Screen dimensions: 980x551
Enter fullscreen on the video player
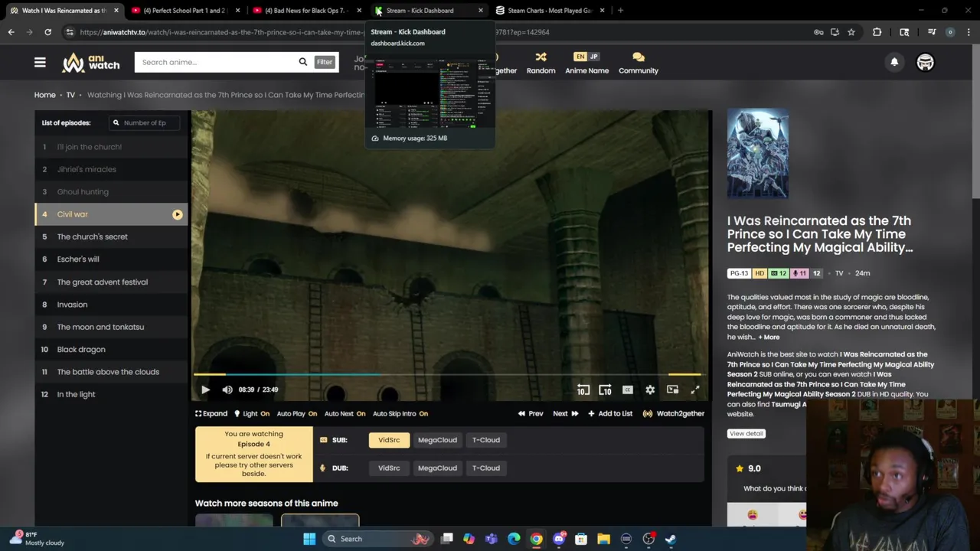coord(695,390)
